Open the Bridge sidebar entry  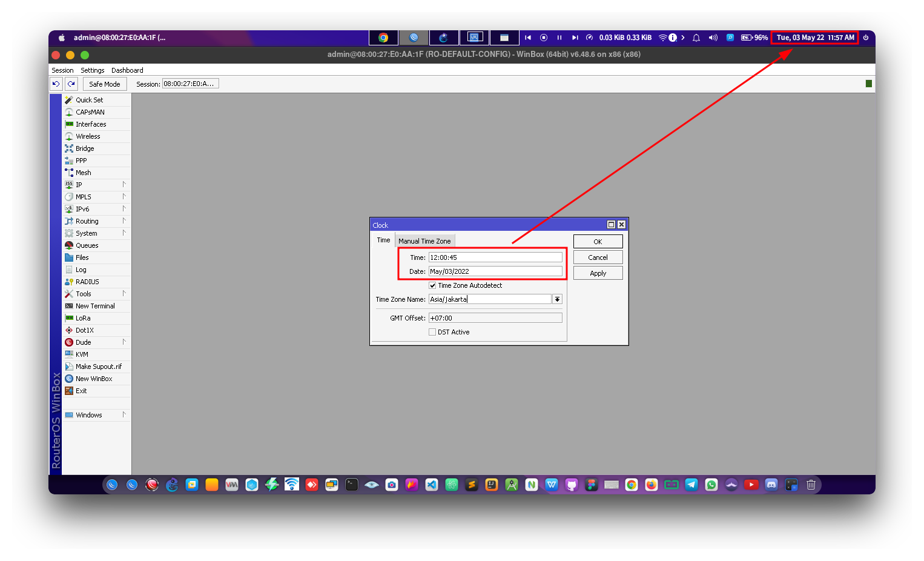[85, 148]
